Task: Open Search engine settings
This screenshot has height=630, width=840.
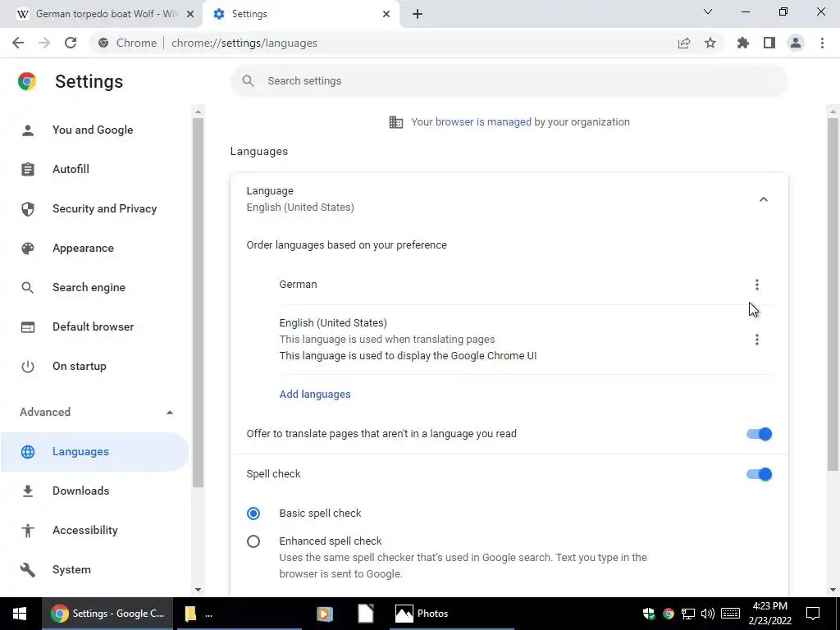Action: (89, 288)
